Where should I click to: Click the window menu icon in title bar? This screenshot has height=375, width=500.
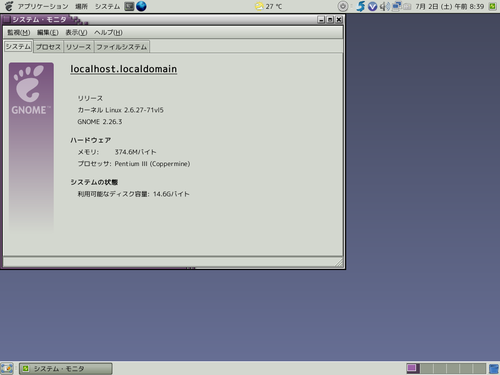click(7, 19)
